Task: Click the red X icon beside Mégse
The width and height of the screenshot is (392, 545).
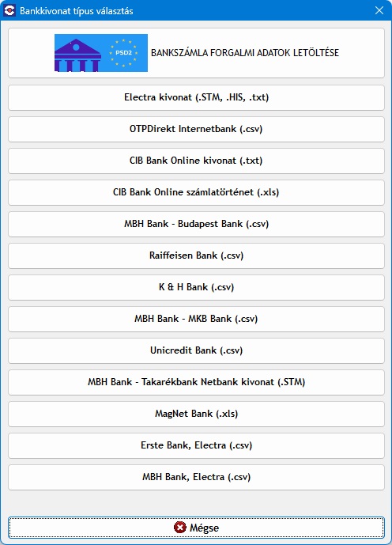Action: pos(180,528)
